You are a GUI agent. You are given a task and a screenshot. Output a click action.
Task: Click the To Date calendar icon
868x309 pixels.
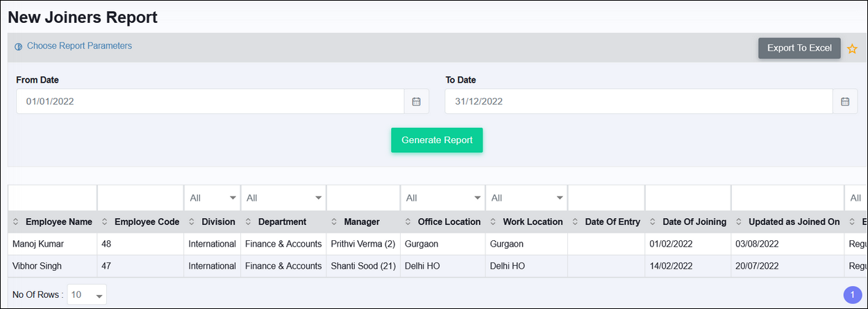pyautogui.click(x=844, y=101)
